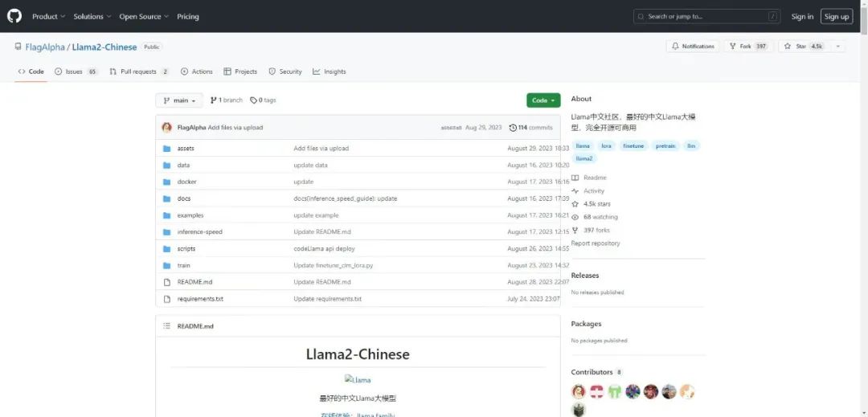Open the Sign up button
Screen dimensions: 868x417
point(837,17)
